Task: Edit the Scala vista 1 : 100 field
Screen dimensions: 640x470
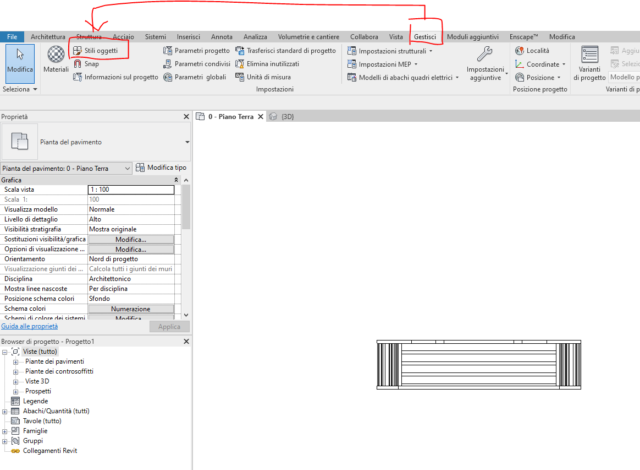Action: pos(131,190)
